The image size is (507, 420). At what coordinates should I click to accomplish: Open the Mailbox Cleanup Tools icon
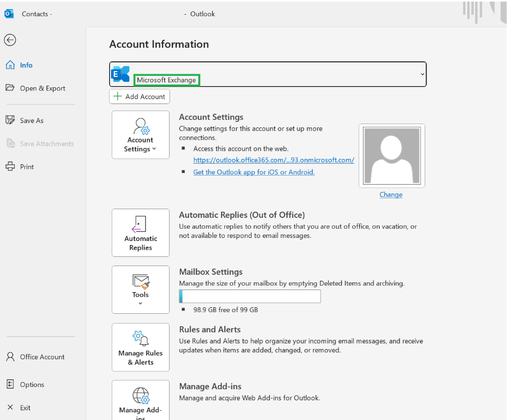click(x=140, y=289)
